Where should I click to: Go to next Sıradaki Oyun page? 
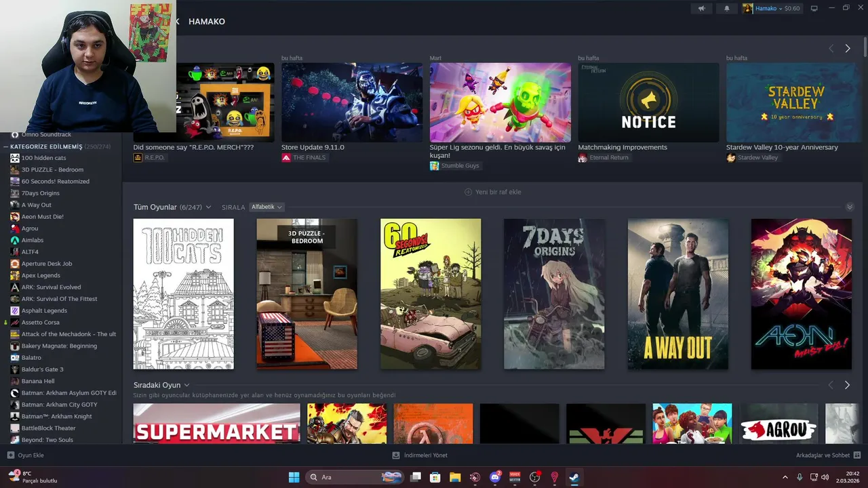tap(848, 385)
